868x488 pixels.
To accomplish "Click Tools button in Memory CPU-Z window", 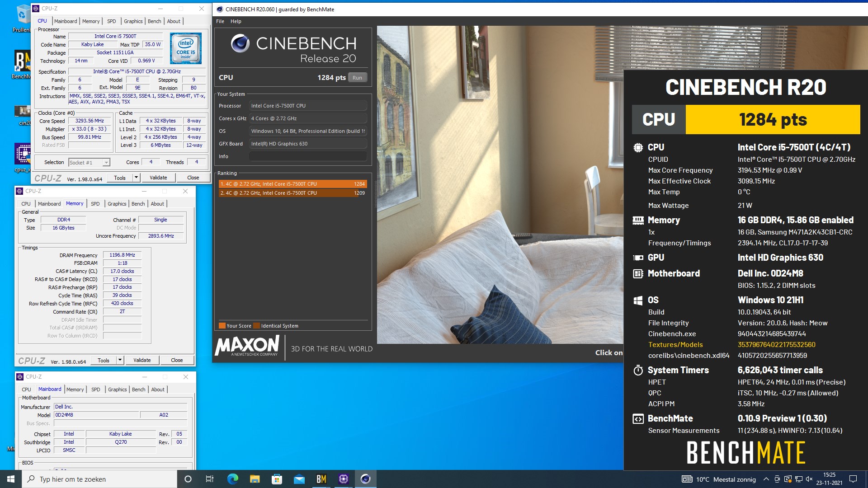I will point(104,360).
